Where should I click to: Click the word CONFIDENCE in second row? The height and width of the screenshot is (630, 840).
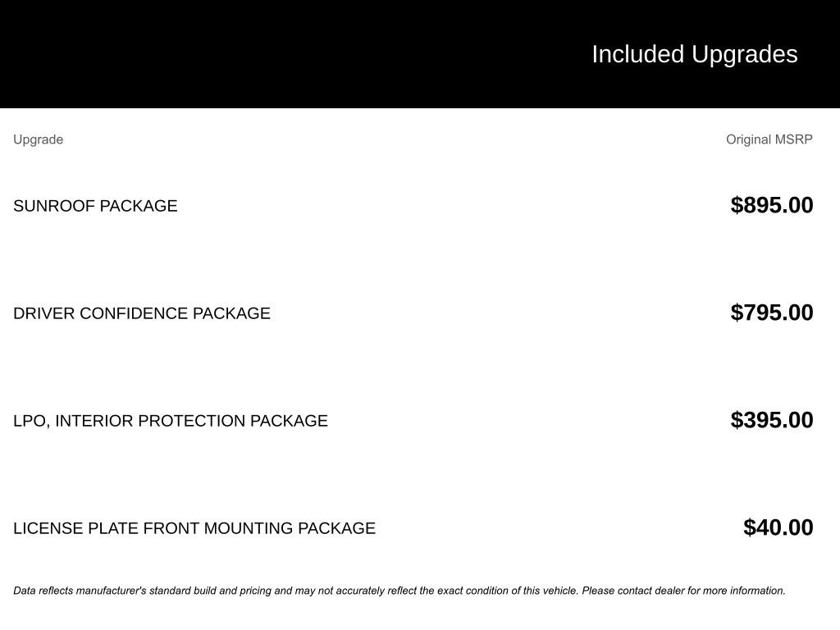[x=134, y=313]
